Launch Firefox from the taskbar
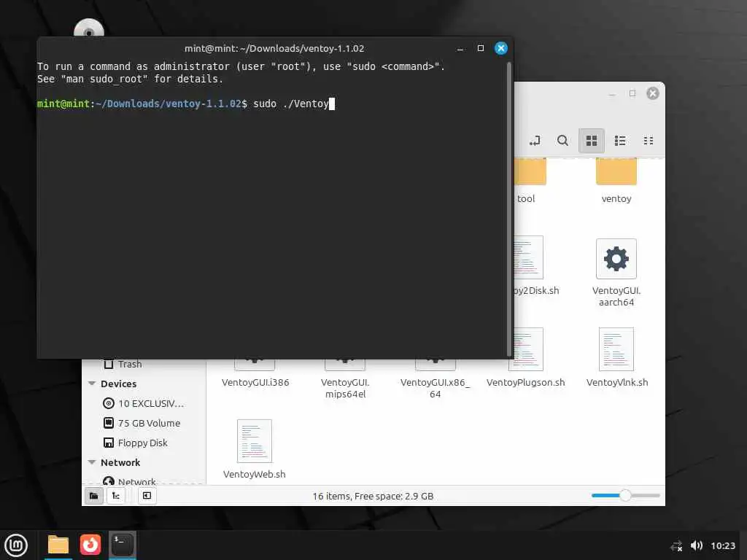Viewport: 747px width, 560px height. (90, 545)
